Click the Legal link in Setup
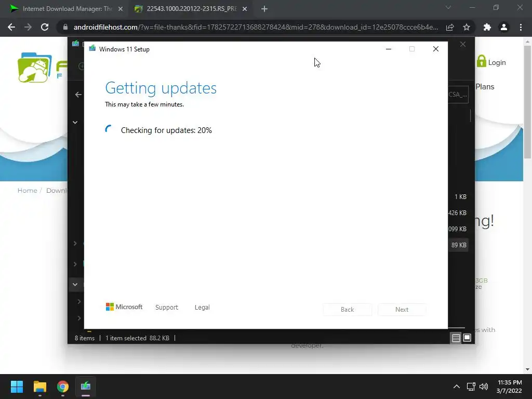The image size is (532, 399). [202, 307]
